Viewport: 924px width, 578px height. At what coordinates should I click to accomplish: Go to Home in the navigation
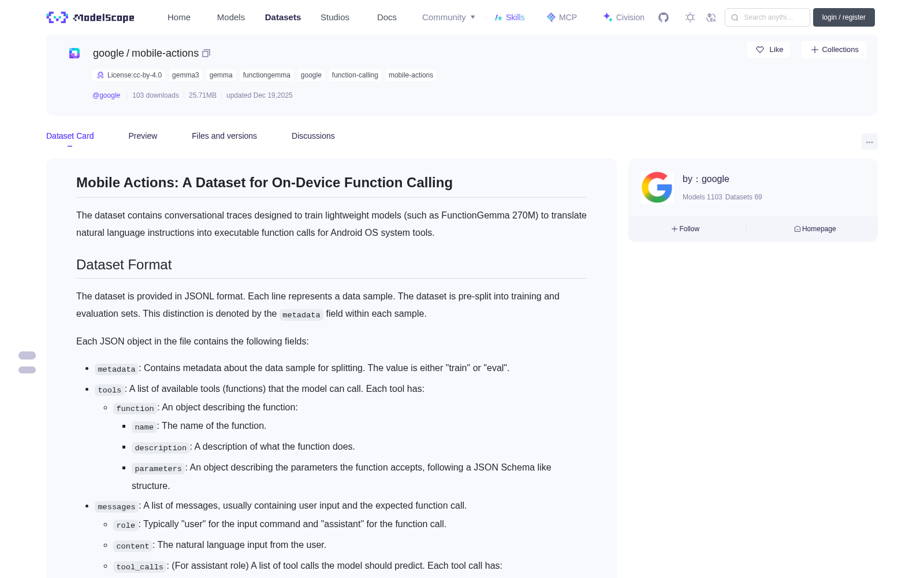[x=179, y=17]
